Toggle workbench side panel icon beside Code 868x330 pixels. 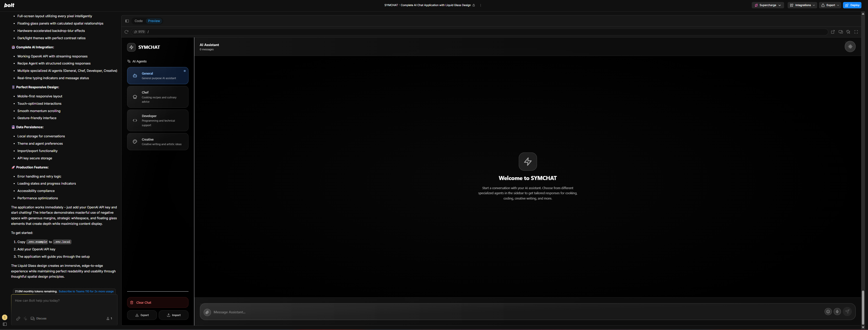click(x=127, y=21)
